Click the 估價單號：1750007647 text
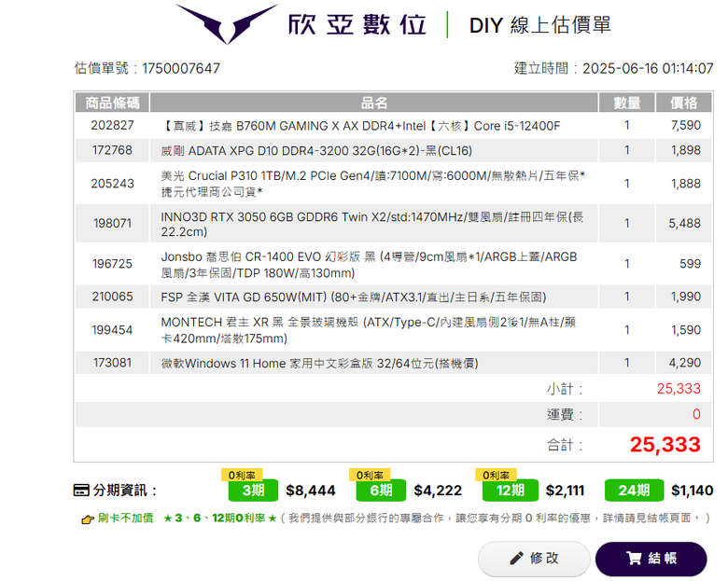Image resolution: width=728 pixels, height=581 pixels. [x=147, y=68]
